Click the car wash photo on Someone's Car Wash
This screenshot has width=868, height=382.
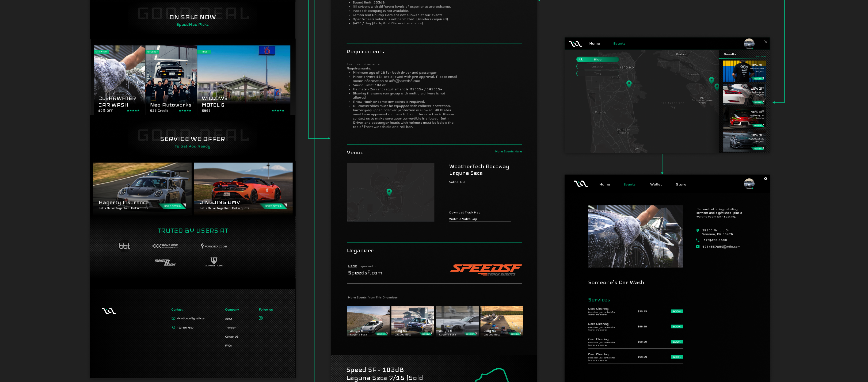point(635,236)
